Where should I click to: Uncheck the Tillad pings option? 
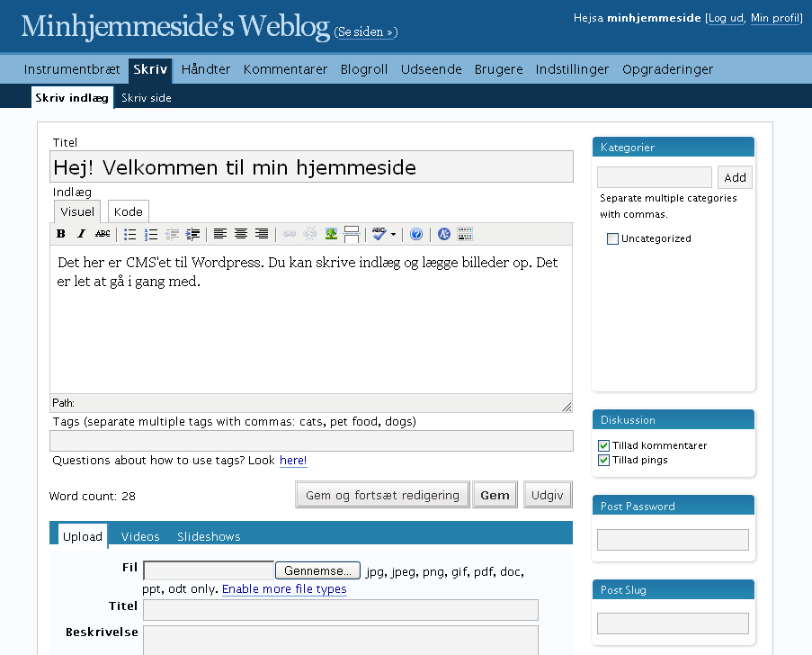604,460
